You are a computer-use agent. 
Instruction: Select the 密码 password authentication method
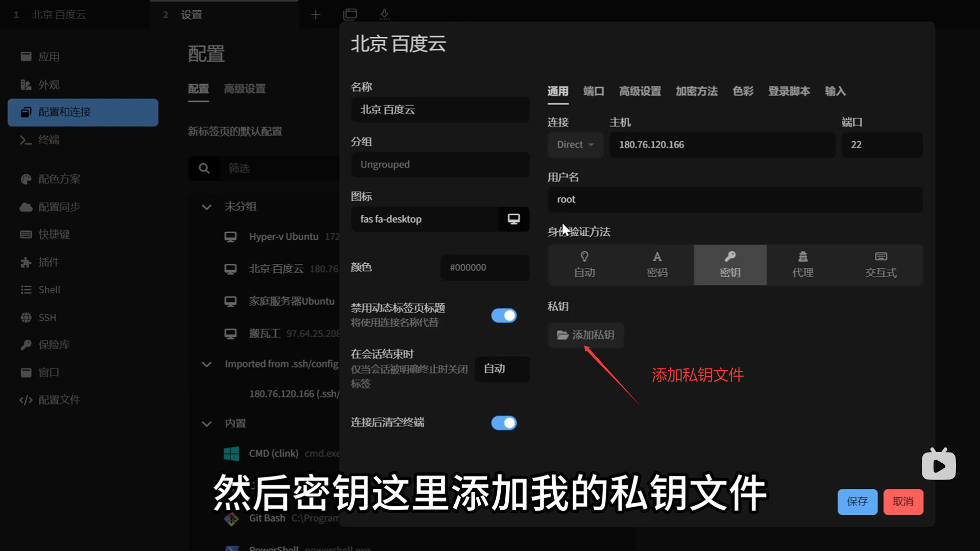[x=657, y=265]
